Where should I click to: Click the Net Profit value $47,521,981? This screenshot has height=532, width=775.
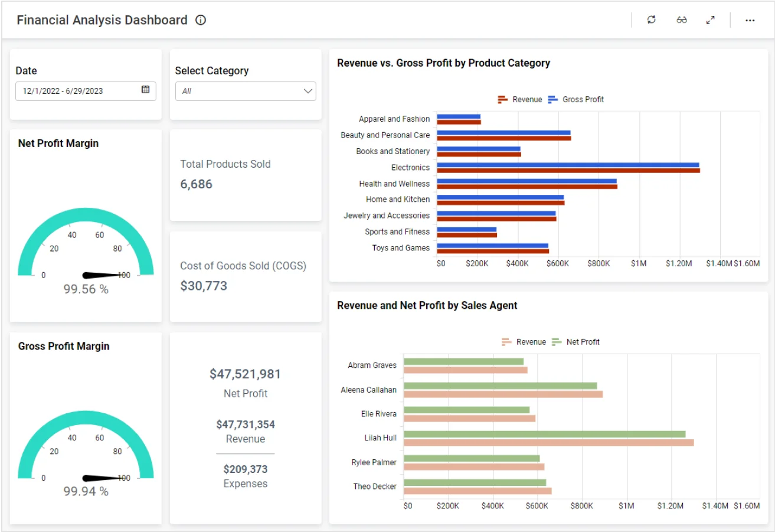(x=246, y=374)
